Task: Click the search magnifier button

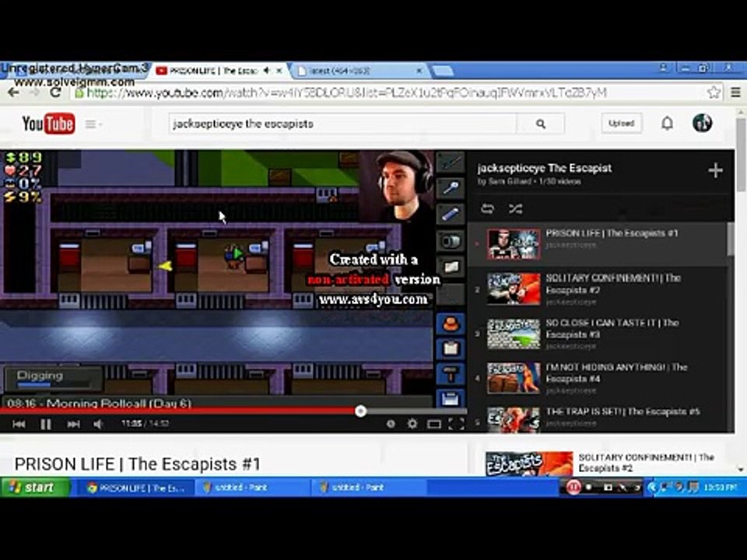Action: 540,124
